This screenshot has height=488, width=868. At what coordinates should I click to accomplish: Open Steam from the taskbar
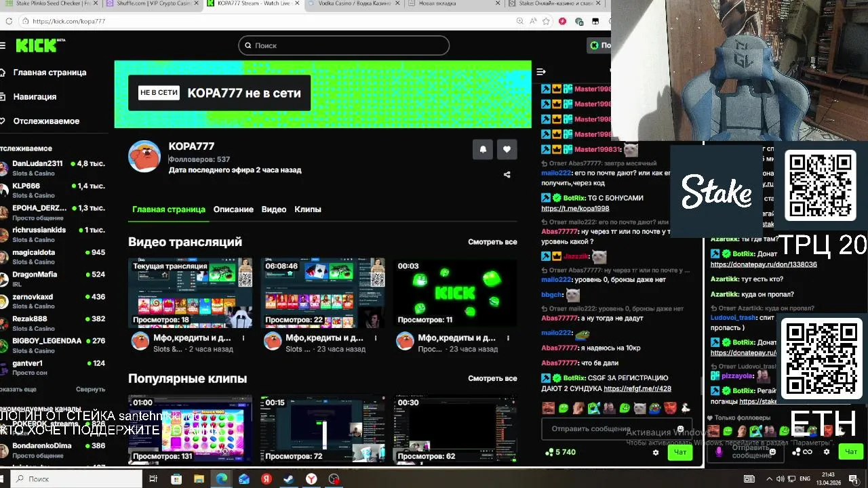coord(288,479)
